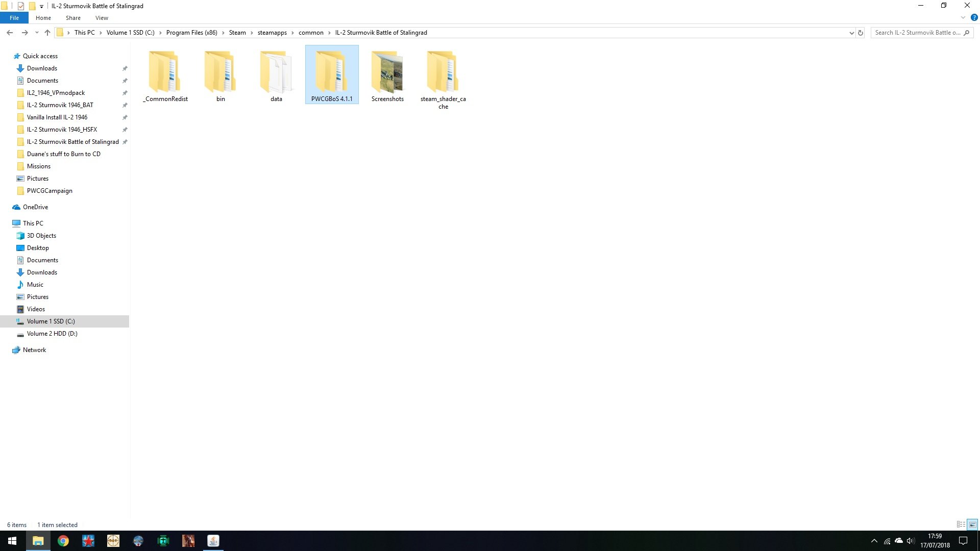
Task: Go forward with the Forward arrow
Action: coord(24,33)
